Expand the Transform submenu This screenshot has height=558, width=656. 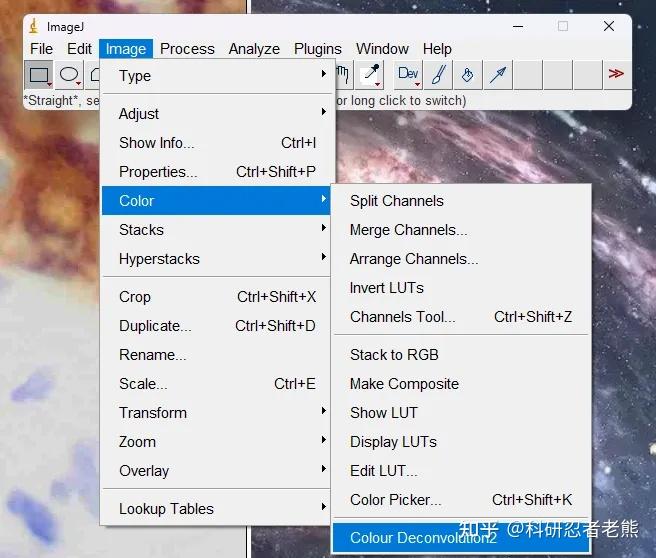point(216,412)
